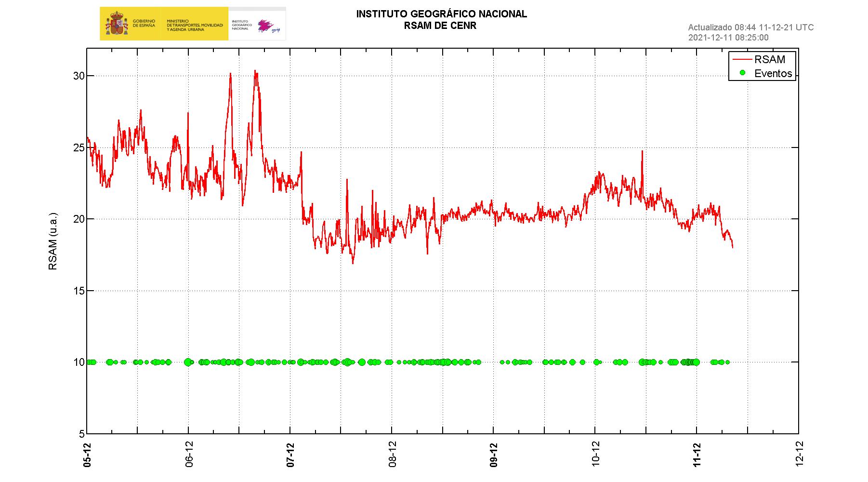This screenshot has width=868, height=482.
Task: Click the 2021-12-11 08:25:00 date text
Action: pyautogui.click(x=728, y=38)
